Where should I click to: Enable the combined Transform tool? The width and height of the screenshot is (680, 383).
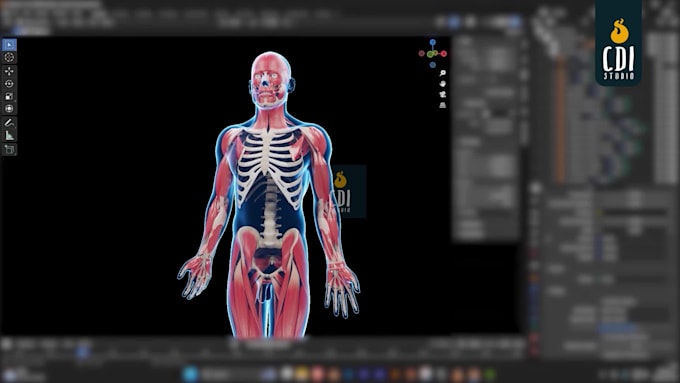pyautogui.click(x=9, y=109)
